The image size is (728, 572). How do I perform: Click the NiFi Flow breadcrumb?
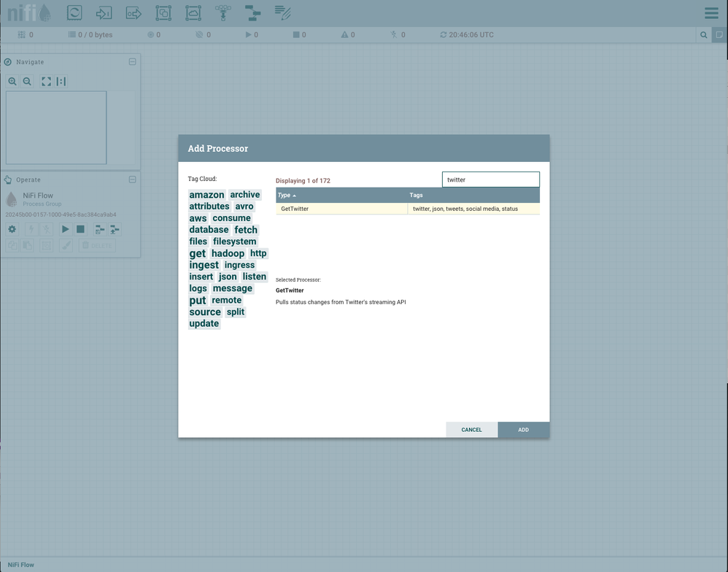(x=21, y=565)
